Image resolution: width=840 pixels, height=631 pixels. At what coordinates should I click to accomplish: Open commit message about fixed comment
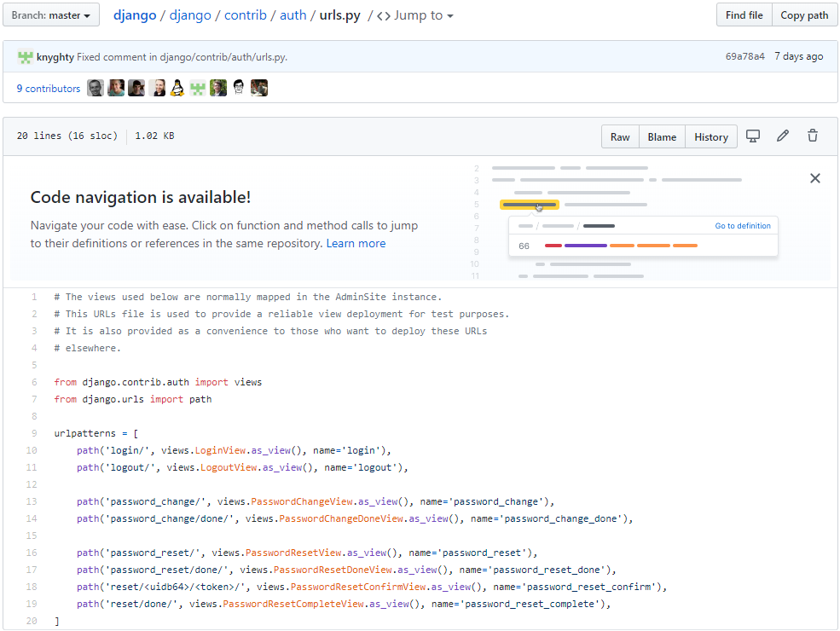point(182,57)
